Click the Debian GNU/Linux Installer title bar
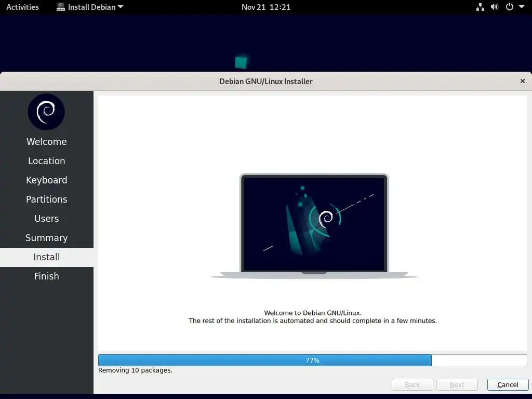The height and width of the screenshot is (399, 532). click(265, 82)
